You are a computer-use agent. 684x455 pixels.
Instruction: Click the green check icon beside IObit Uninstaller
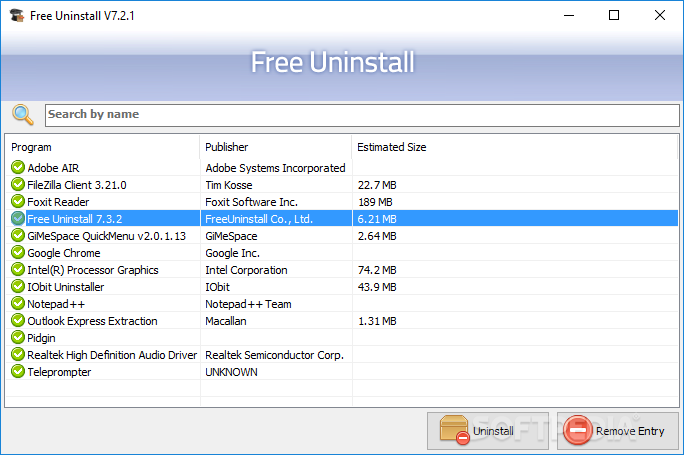click(x=18, y=286)
